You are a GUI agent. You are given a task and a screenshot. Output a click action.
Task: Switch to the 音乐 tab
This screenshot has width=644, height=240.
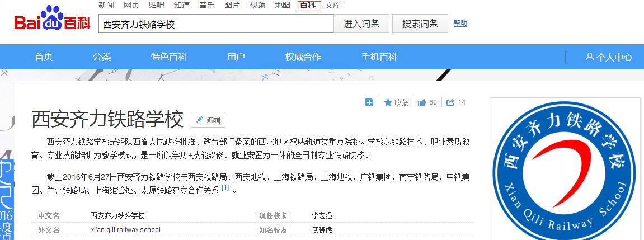coord(207,6)
